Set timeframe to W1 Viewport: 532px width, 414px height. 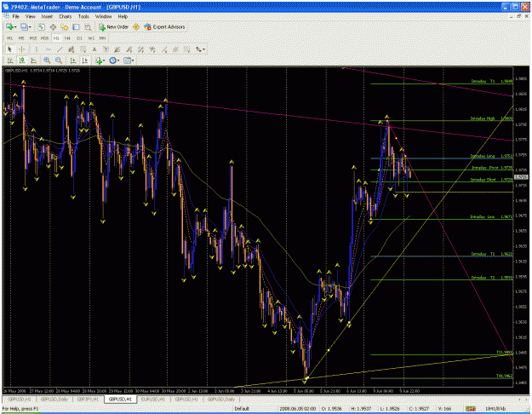pyautogui.click(x=91, y=38)
